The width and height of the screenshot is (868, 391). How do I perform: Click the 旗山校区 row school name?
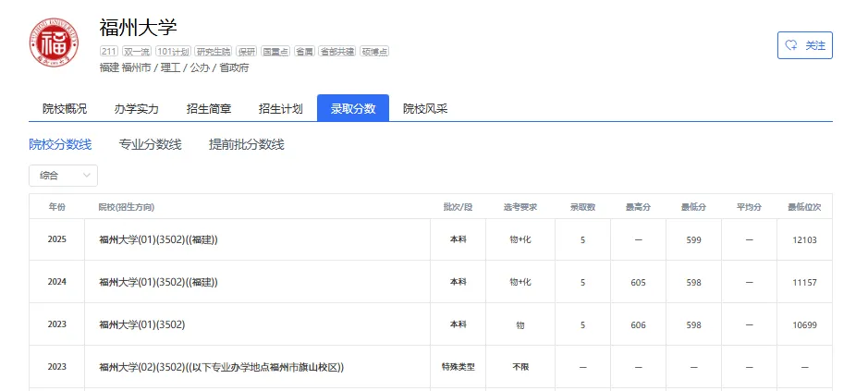pos(222,367)
